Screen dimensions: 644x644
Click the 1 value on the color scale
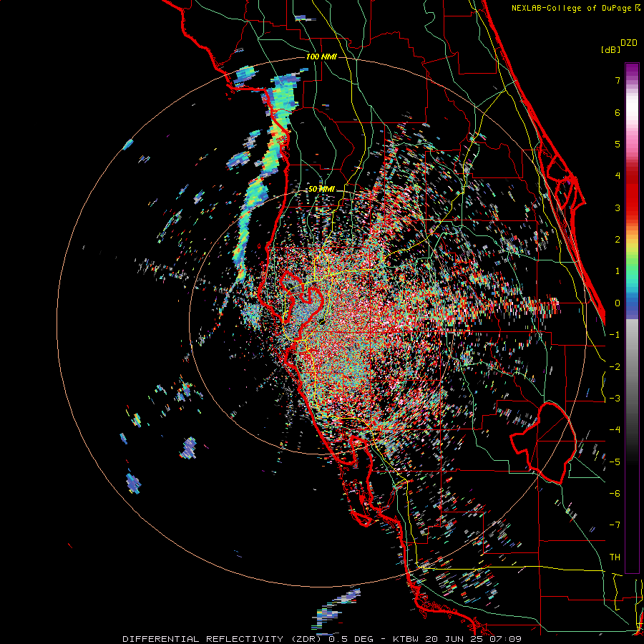pyautogui.click(x=618, y=271)
